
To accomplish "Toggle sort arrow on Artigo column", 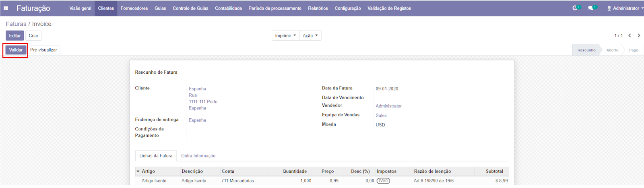I will (138, 171).
